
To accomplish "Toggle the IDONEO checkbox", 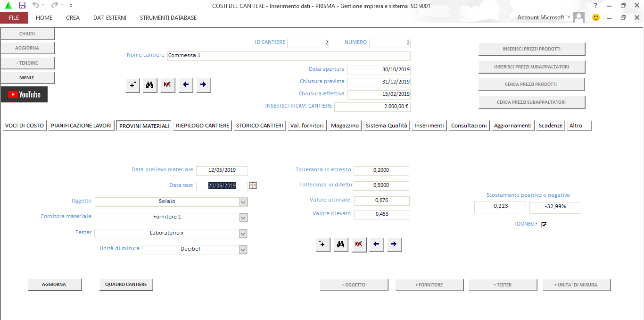I will 544,224.
